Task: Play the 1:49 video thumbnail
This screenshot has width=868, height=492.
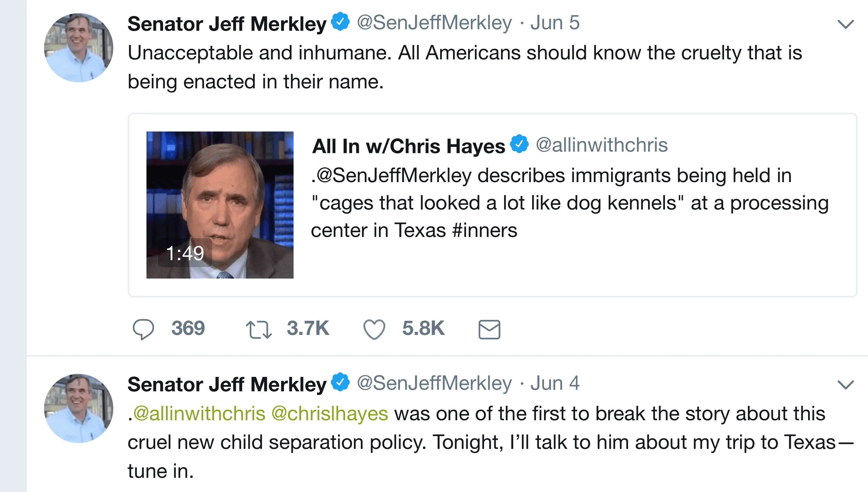Action: coord(220,205)
